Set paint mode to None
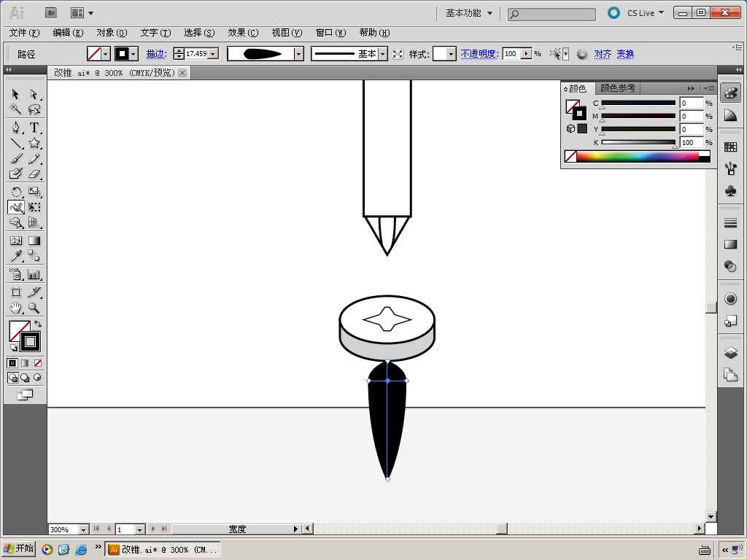This screenshot has width=747, height=560. click(x=38, y=363)
